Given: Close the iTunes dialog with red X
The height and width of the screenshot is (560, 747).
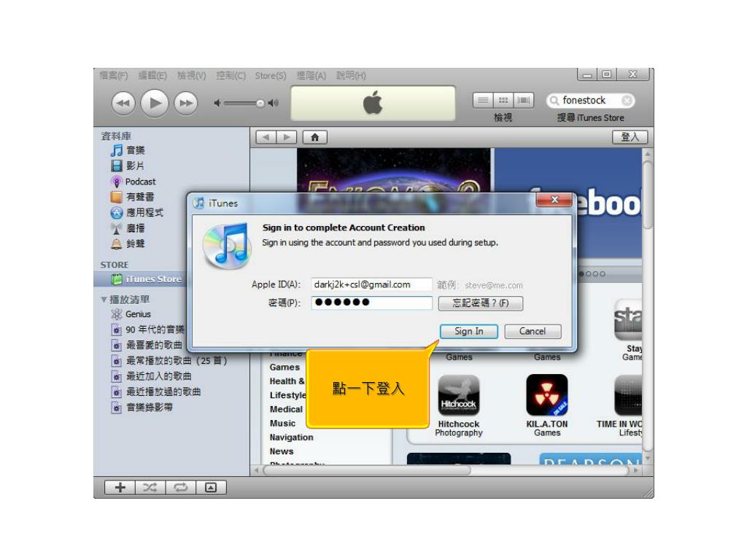Looking at the screenshot, I should (554, 200).
